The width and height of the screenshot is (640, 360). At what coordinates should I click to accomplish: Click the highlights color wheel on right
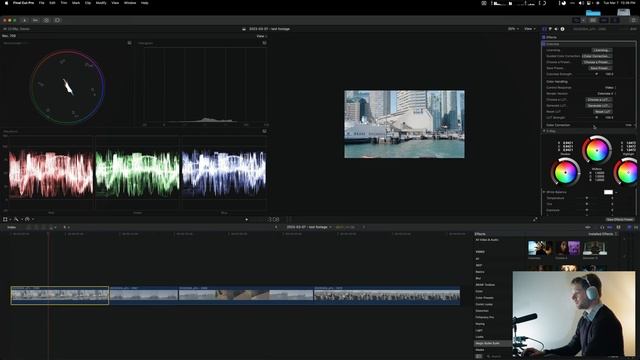[627, 173]
